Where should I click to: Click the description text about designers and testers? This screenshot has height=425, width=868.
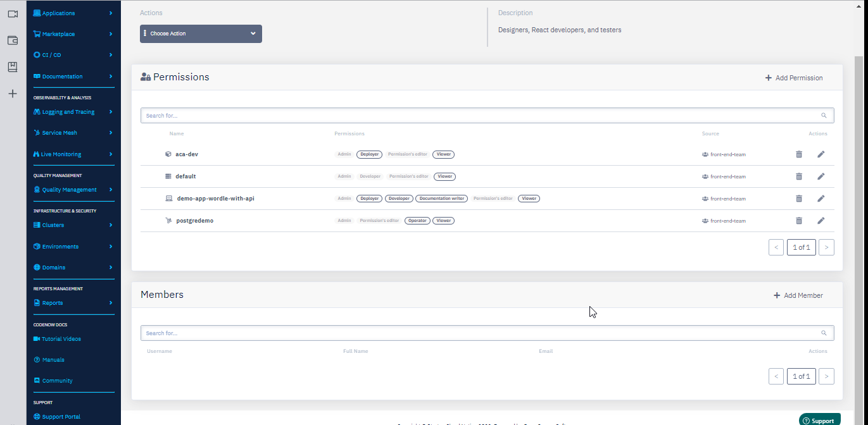[x=560, y=30]
